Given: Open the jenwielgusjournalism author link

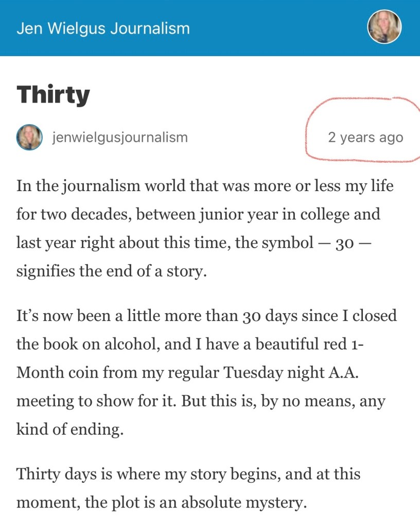Looking at the screenshot, I should (120, 138).
